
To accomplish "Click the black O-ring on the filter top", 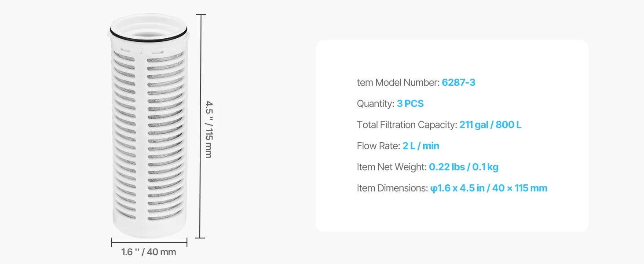I will (x=148, y=38).
